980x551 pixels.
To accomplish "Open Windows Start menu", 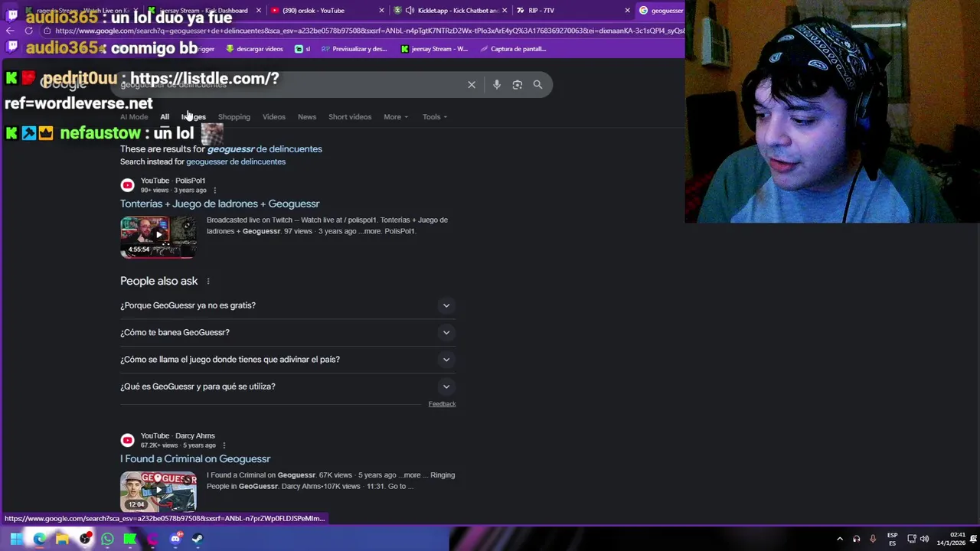I will click(16, 539).
